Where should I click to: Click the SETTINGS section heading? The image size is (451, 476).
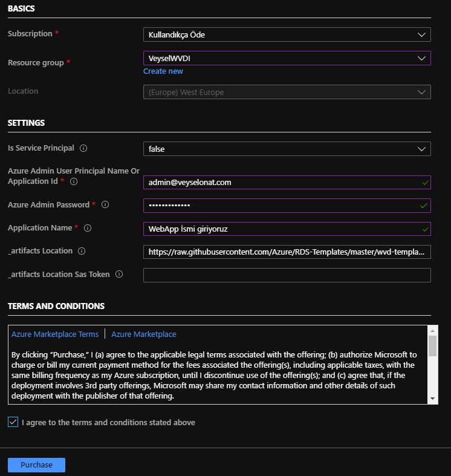(x=26, y=123)
